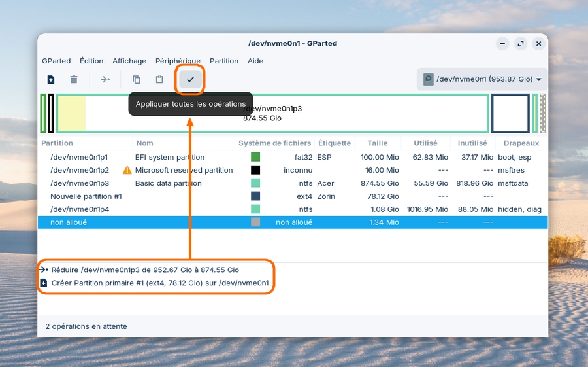Click the dark blue ext4 color swatch
The width and height of the screenshot is (588, 367).
coord(255,196)
